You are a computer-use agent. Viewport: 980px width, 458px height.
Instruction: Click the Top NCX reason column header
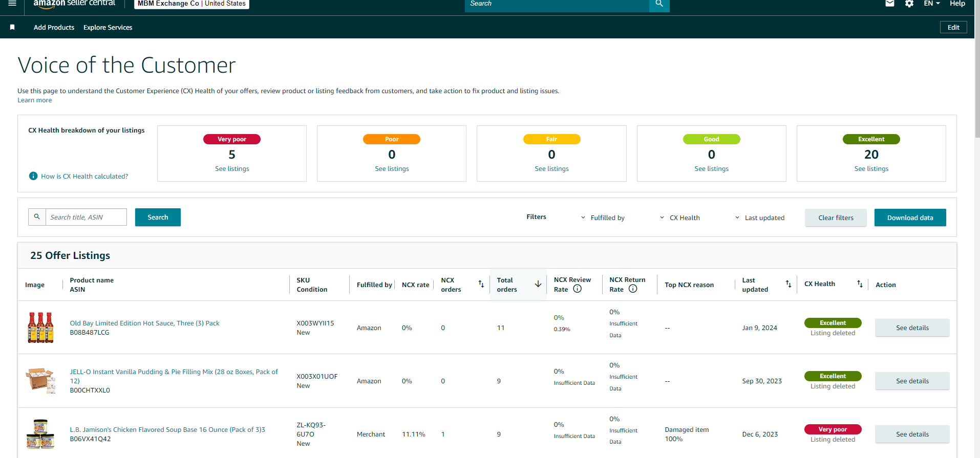(689, 285)
